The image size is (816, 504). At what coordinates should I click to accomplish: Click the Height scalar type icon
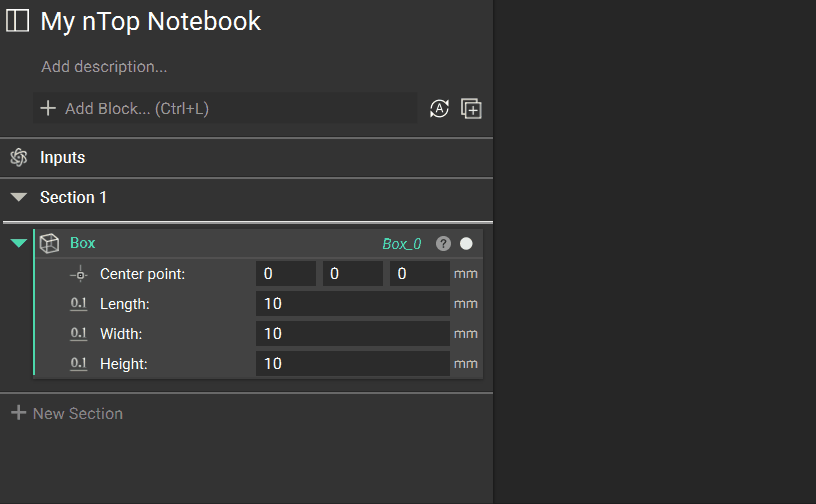point(79,363)
